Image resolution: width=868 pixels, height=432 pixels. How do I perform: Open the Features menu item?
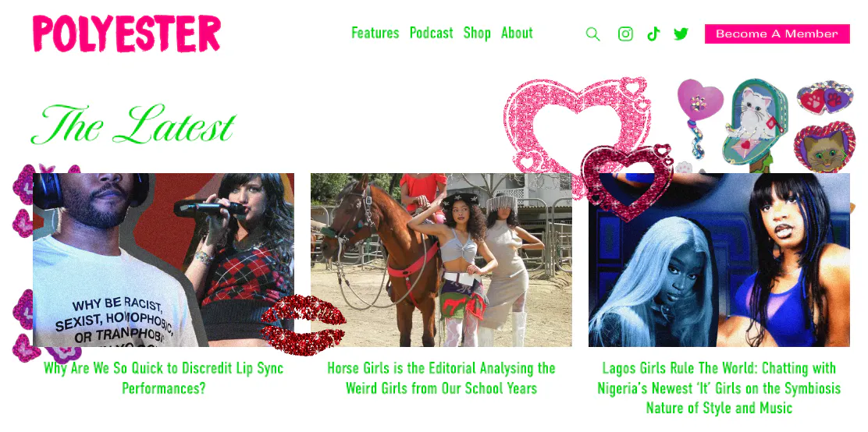pyautogui.click(x=375, y=34)
